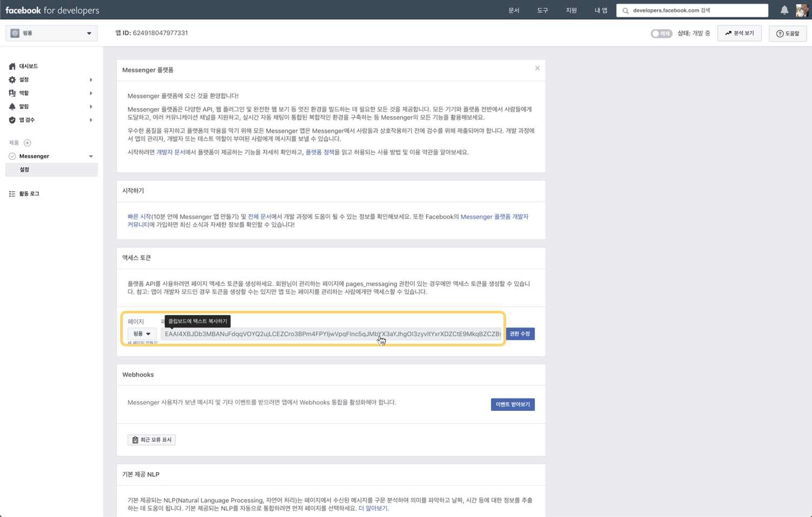Click the developers.facebook.com search box
The width and height of the screenshot is (812, 517).
692,10
